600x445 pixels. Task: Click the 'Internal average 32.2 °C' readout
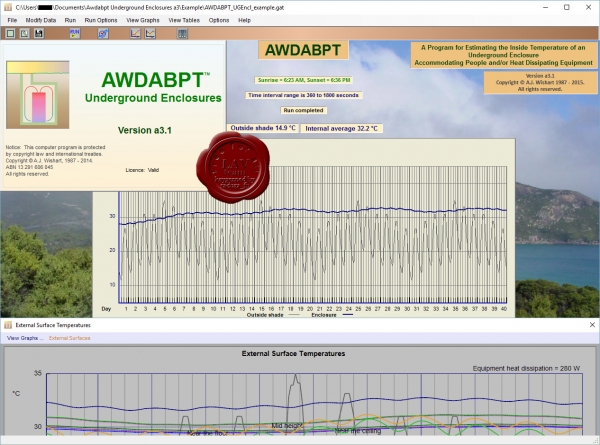pos(341,129)
